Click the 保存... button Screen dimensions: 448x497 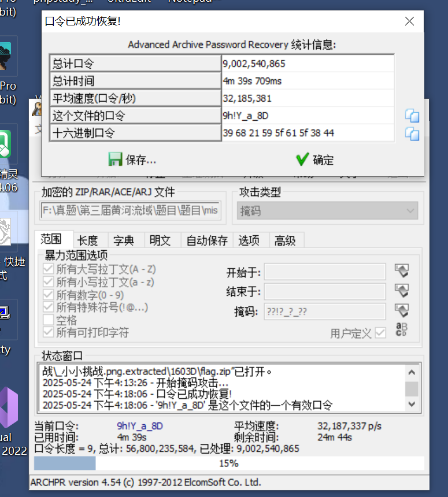(132, 160)
